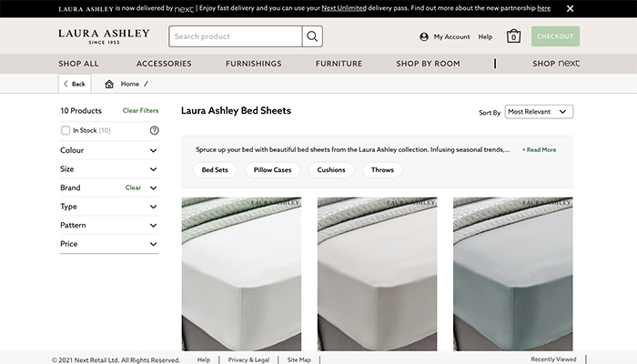Click My Account text link

click(451, 37)
